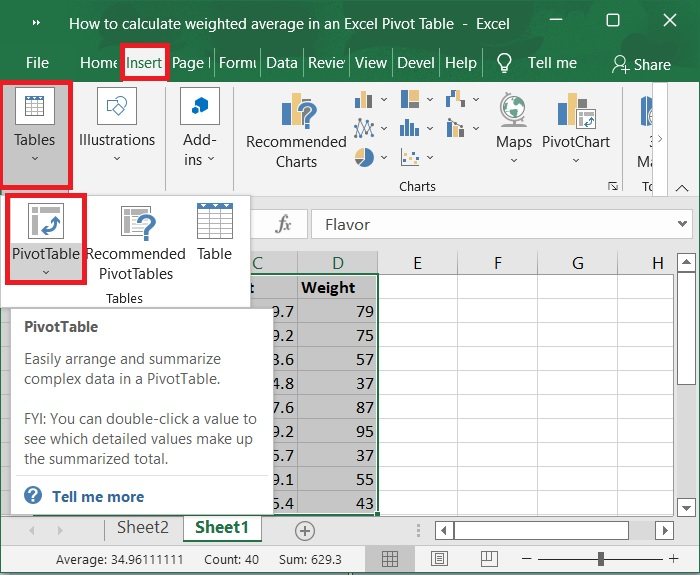Click the Share button

click(641, 64)
